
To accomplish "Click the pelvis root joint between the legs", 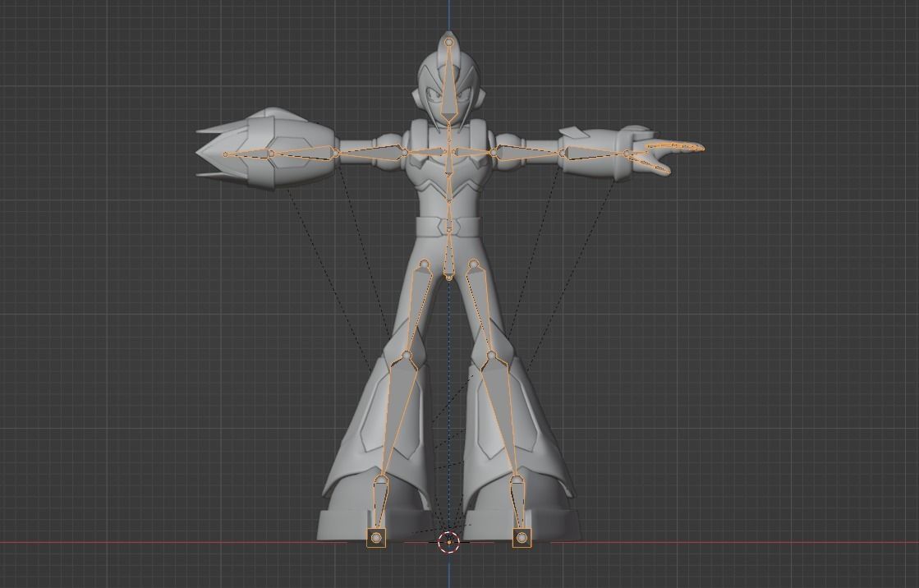I will point(449,277).
